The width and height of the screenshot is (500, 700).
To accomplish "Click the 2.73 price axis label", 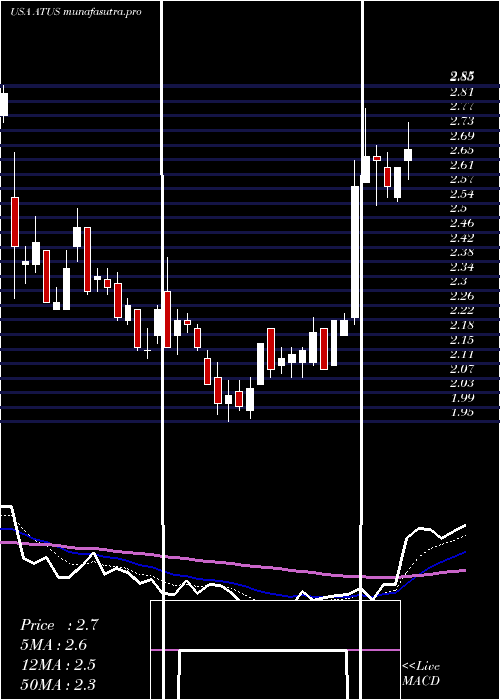I will pyautogui.click(x=462, y=121).
